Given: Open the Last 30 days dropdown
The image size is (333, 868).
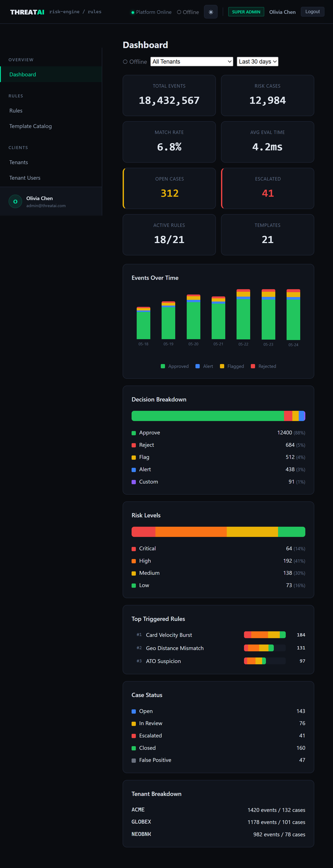Looking at the screenshot, I should [x=257, y=62].
